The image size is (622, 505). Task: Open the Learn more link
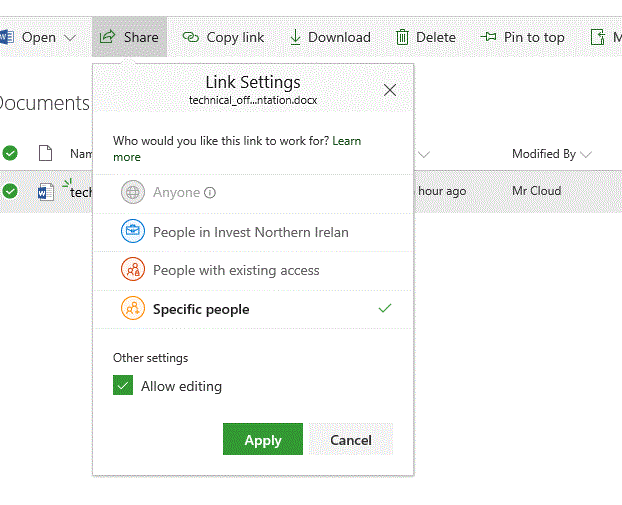click(x=127, y=157)
